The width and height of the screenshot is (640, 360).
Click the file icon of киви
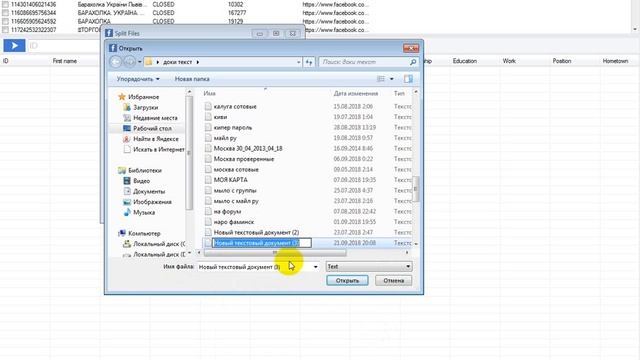[208, 117]
